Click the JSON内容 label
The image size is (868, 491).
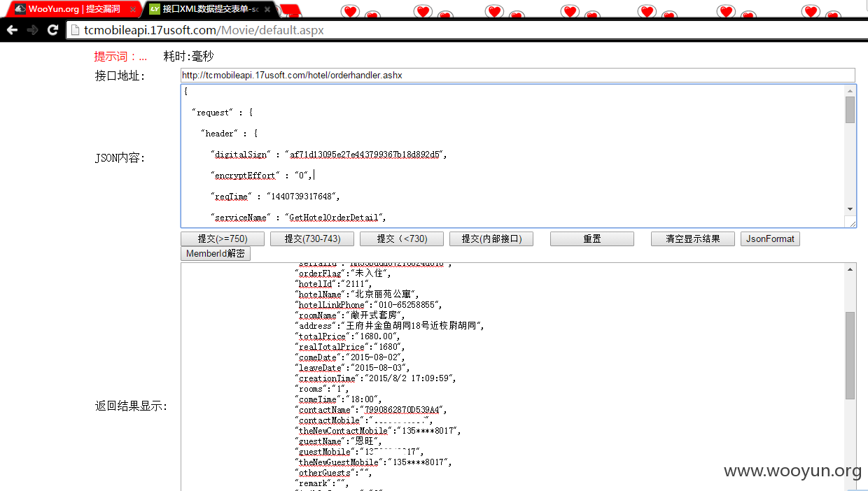120,157
